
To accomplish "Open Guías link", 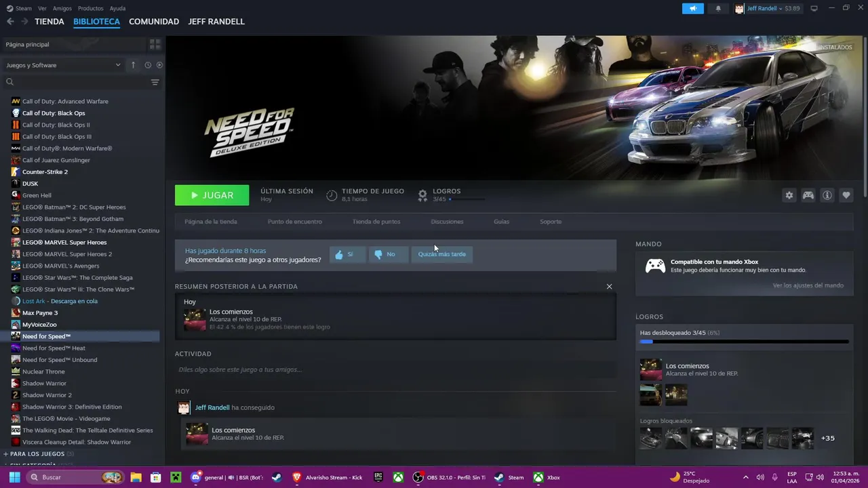I will click(502, 222).
